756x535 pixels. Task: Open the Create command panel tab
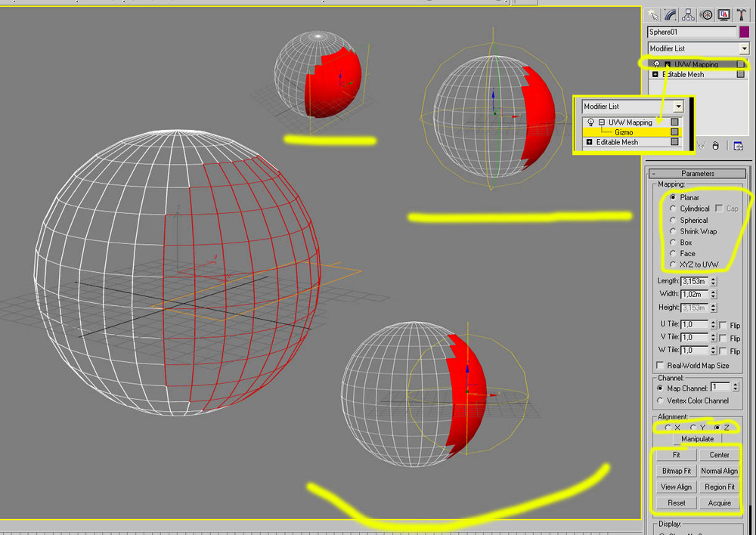(x=653, y=15)
